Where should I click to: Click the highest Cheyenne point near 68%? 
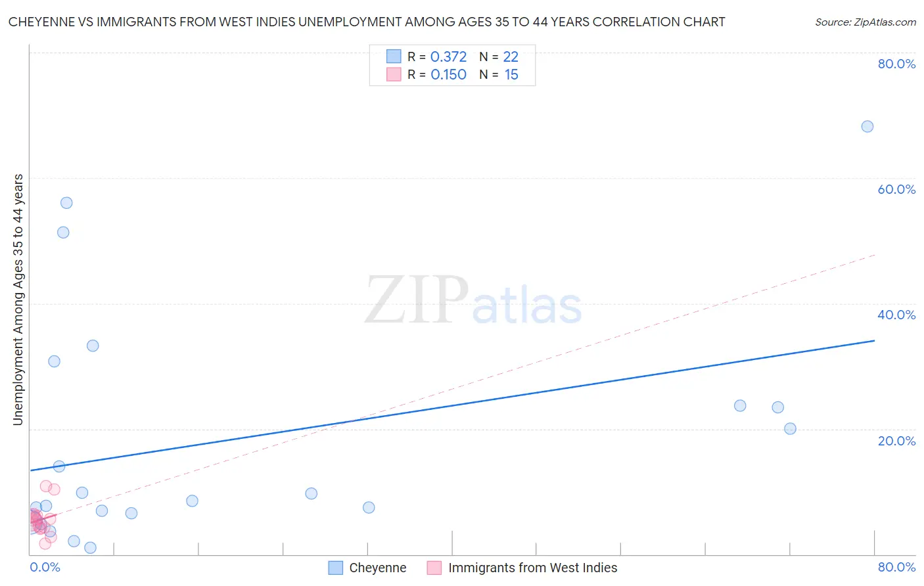(x=867, y=126)
